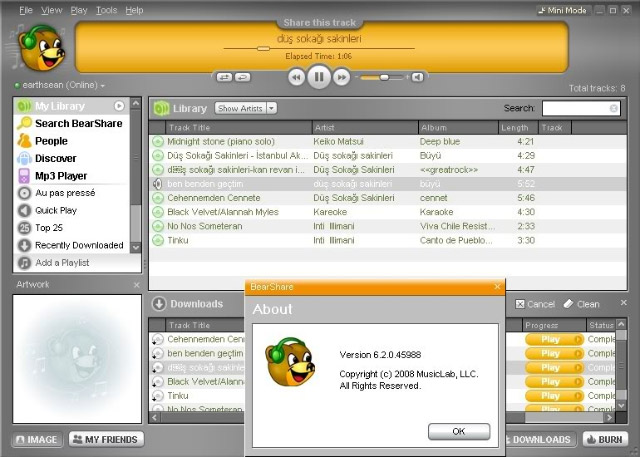This screenshot has height=457, width=640.
Task: Click sidebar scrollbar down arrow
Action: click(x=136, y=247)
